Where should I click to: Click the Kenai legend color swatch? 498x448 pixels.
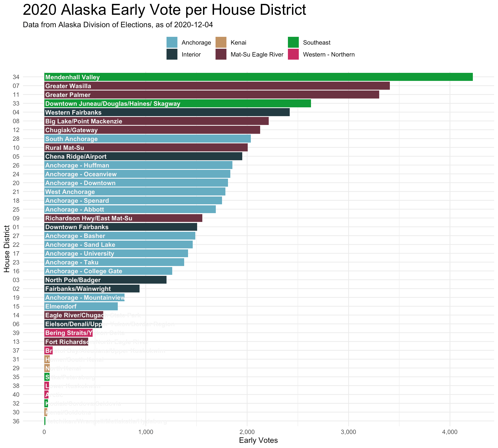click(x=221, y=43)
